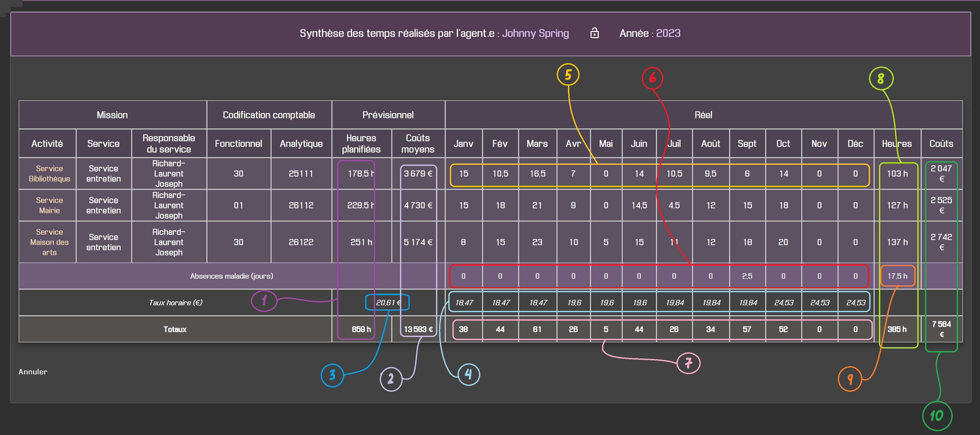Click planned hours 178,5 h
This screenshot has width=980, height=435.
(361, 173)
